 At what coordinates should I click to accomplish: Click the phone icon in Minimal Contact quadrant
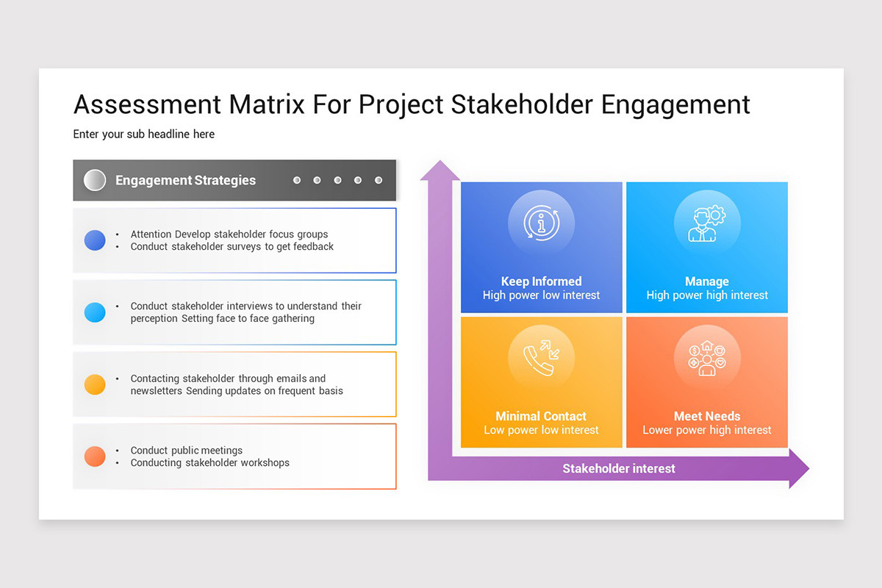coord(541,356)
